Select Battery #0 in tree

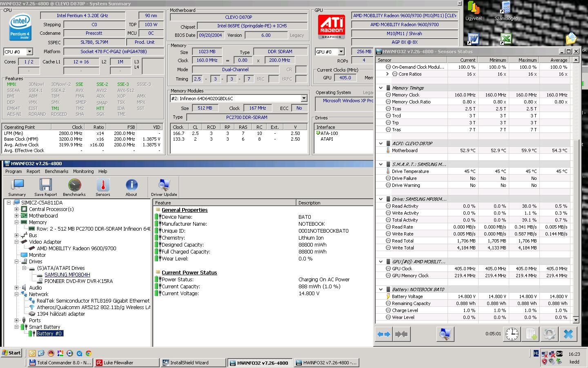(49, 333)
